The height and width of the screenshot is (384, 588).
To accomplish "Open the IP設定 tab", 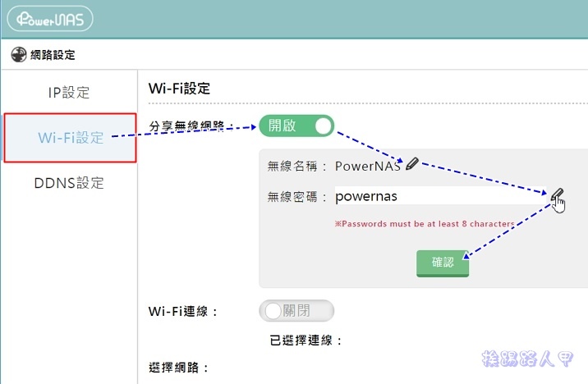I will point(69,93).
